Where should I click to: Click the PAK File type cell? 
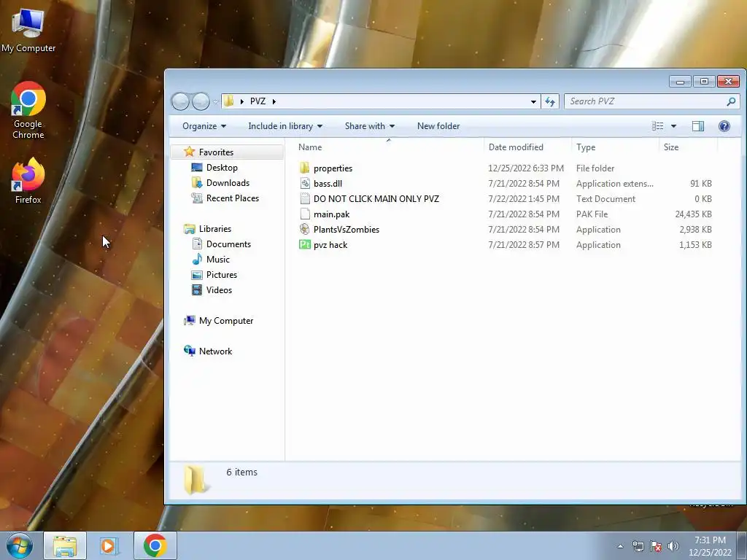(x=592, y=214)
